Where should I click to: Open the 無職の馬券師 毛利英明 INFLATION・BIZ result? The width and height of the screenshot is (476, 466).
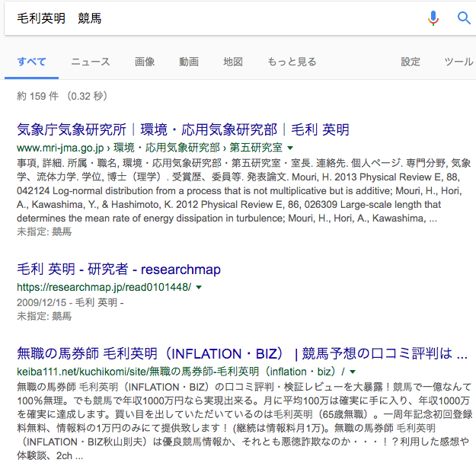242,353
